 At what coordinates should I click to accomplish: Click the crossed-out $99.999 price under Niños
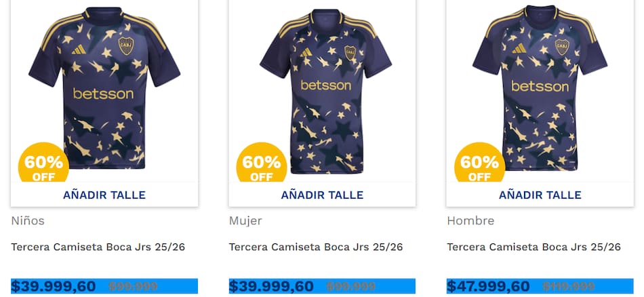133,287
